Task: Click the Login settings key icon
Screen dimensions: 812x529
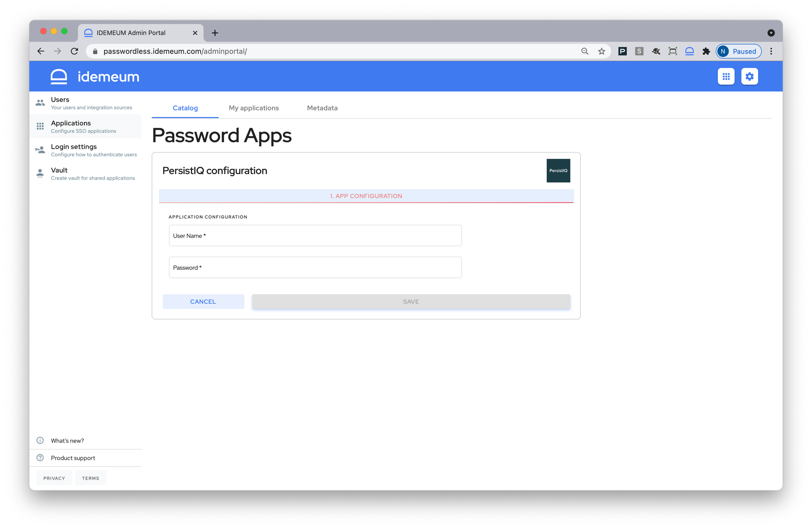Action: point(40,150)
